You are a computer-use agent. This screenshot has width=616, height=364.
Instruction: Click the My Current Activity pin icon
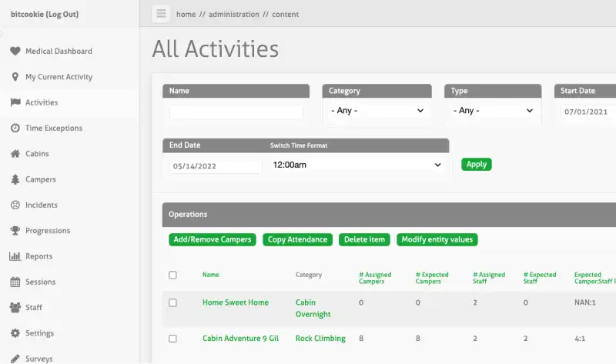click(15, 77)
